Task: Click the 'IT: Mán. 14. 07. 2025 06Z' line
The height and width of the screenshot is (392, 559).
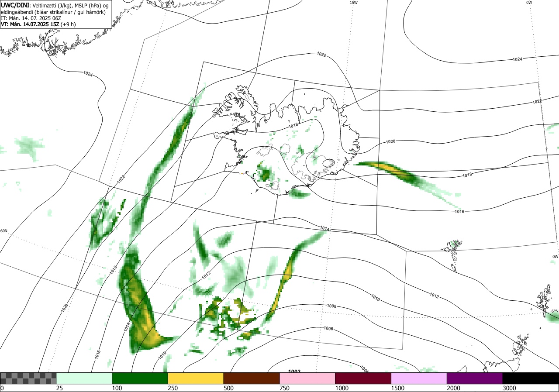Action: coord(31,18)
